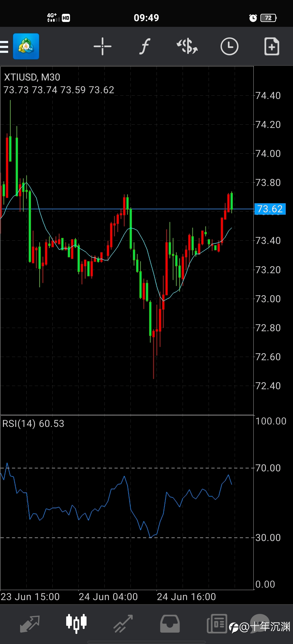
Task: Tap the HD icon in status bar
Action: [66, 18]
